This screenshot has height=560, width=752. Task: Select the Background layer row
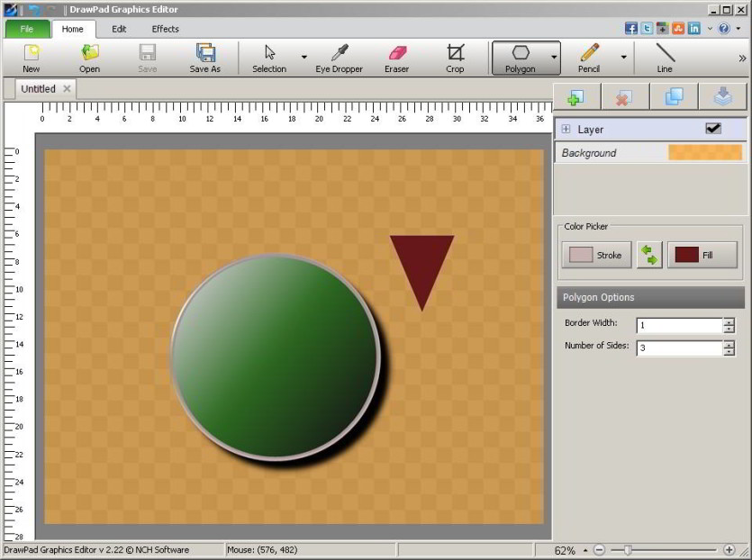650,153
